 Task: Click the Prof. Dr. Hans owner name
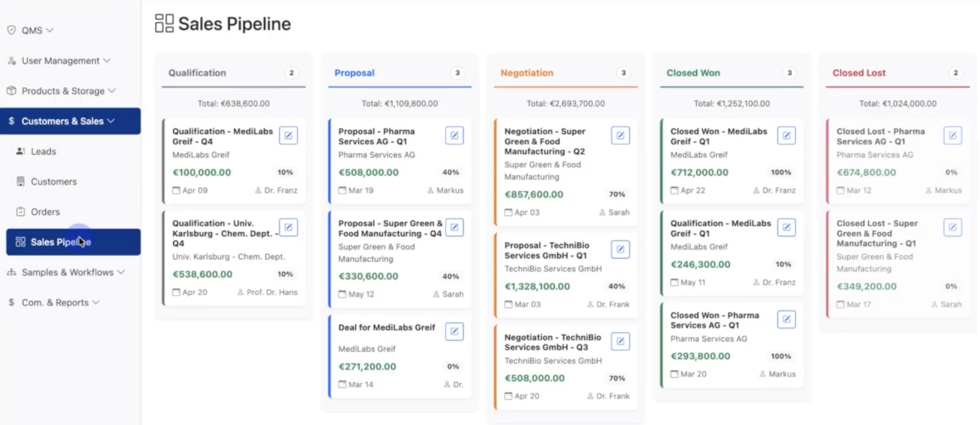pos(272,292)
